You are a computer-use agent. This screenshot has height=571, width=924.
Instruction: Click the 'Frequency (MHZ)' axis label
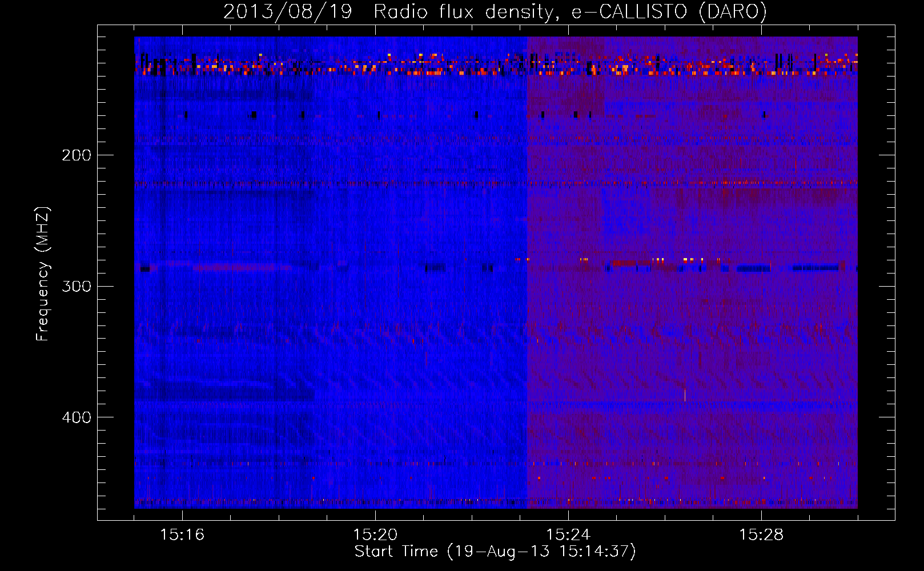pyautogui.click(x=43, y=274)
